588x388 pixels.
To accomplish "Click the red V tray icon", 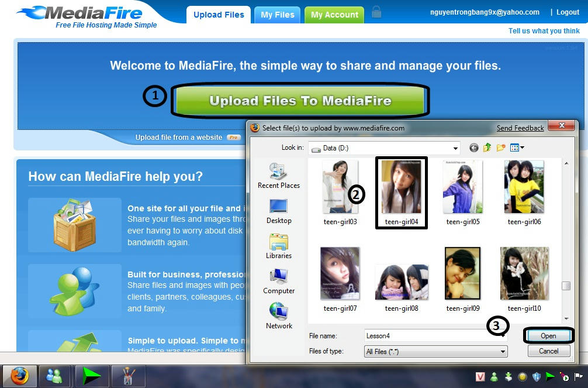I will pos(480,377).
